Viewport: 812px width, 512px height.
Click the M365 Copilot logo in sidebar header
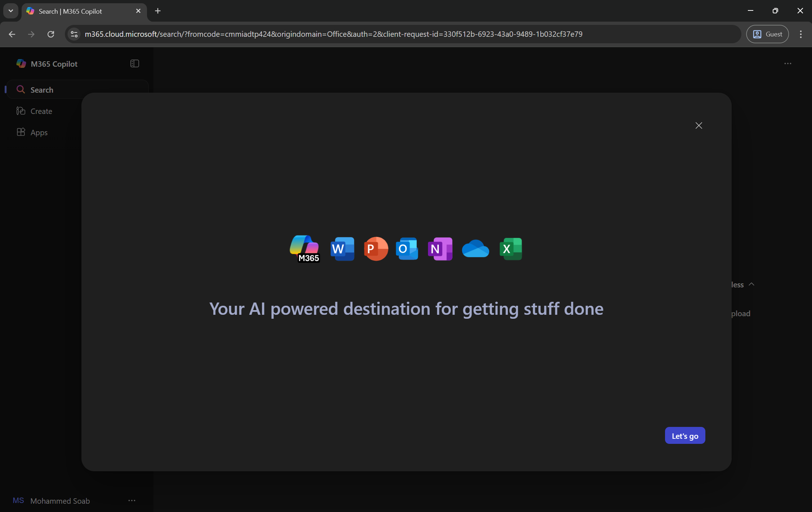coord(21,63)
